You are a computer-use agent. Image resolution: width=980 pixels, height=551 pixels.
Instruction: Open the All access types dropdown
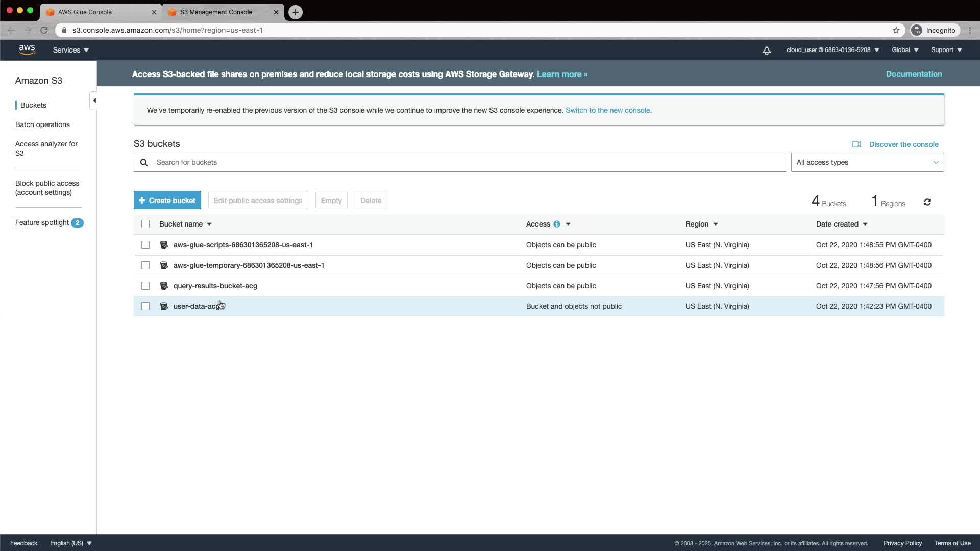pos(867,162)
